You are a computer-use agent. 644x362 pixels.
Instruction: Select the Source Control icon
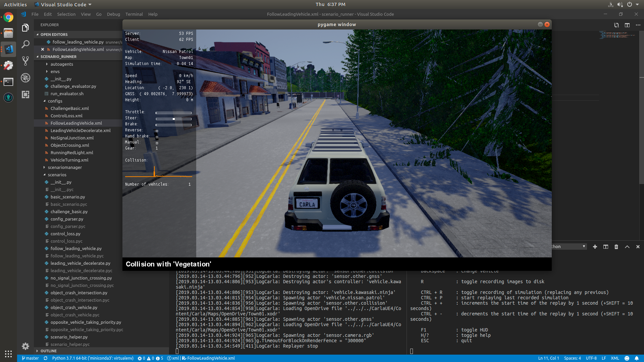point(25,61)
